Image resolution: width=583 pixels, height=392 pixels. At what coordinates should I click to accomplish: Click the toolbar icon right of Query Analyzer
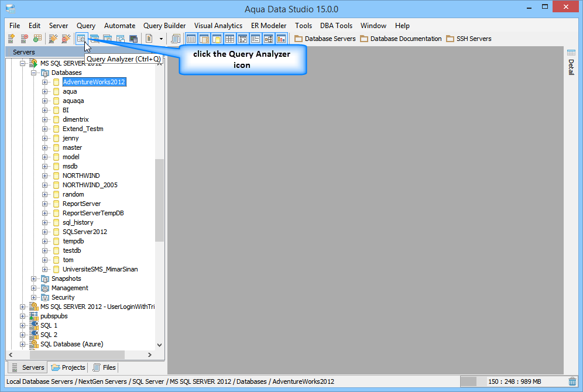coord(94,38)
